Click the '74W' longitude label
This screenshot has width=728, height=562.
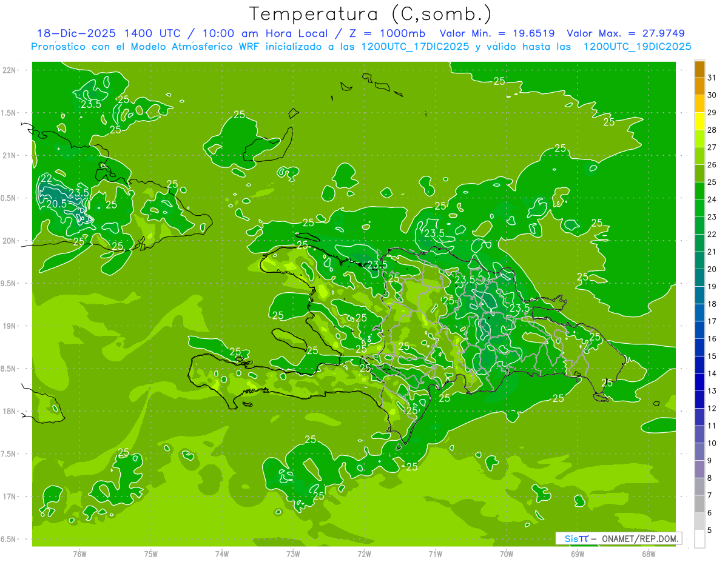tap(222, 554)
